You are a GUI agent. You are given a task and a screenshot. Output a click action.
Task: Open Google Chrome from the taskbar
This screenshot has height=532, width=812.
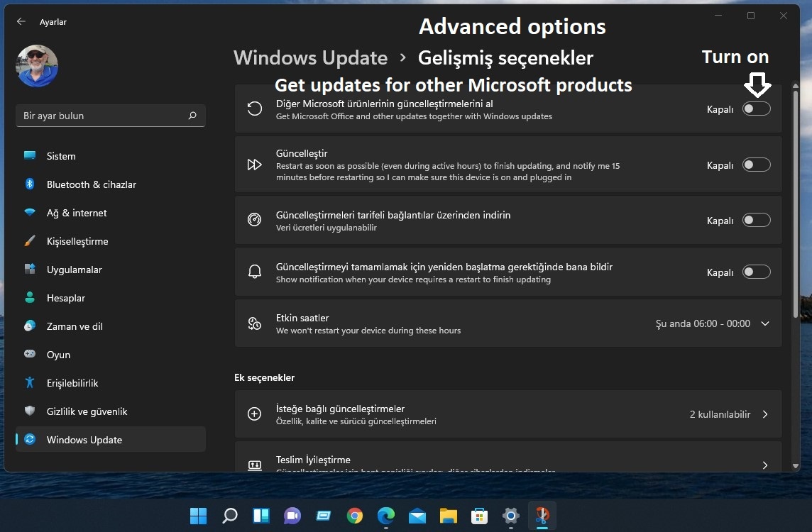(355, 516)
